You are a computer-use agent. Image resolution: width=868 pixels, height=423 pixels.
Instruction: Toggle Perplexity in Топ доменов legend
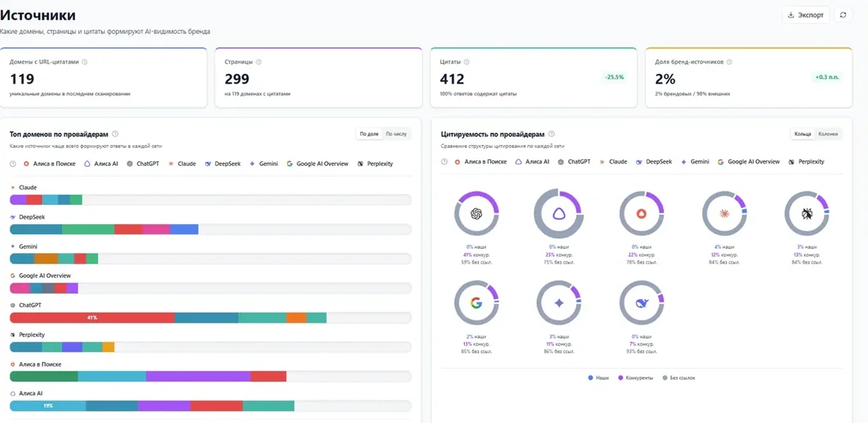(376, 164)
